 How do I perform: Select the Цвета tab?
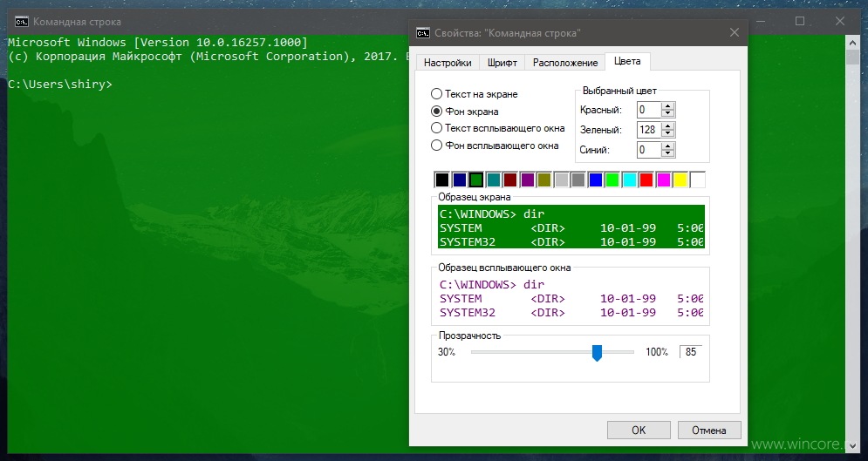[x=627, y=61]
